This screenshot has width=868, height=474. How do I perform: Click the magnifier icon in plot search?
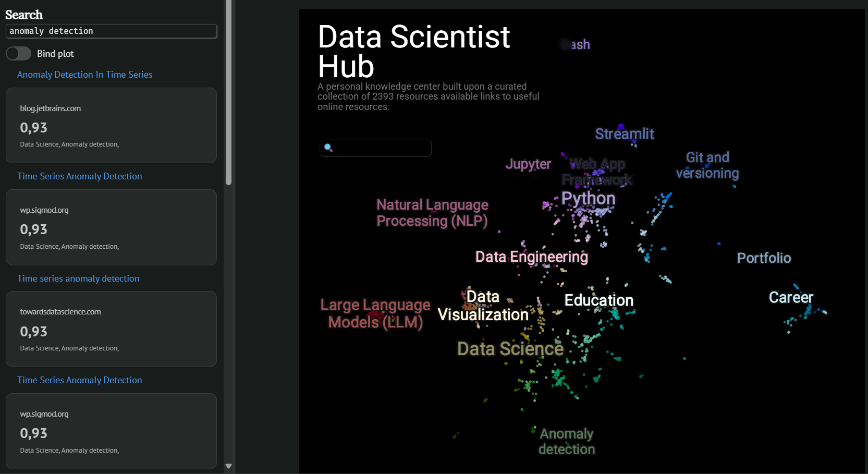[328, 148]
